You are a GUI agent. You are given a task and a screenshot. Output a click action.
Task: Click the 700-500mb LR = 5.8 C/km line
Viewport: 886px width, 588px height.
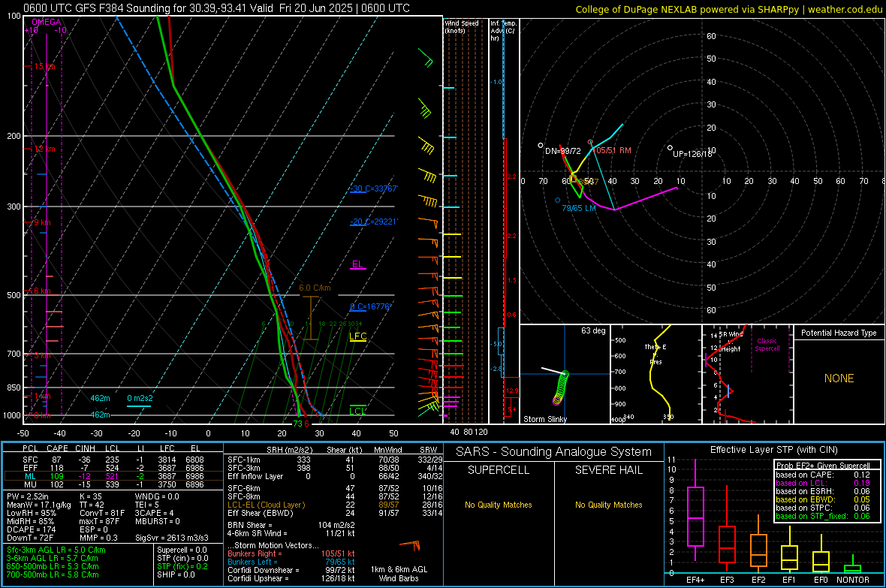[53, 574]
